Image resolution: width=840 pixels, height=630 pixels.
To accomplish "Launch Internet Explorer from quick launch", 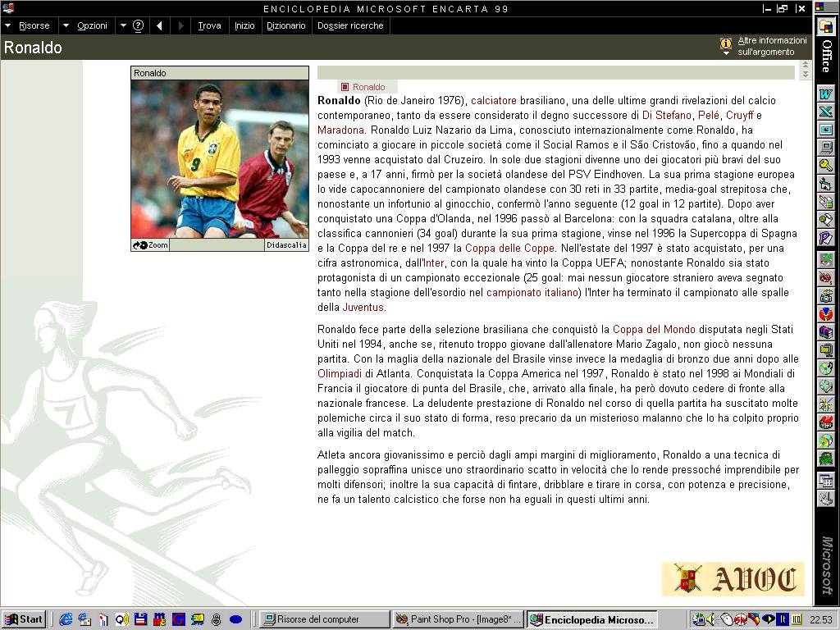I will click(66, 619).
